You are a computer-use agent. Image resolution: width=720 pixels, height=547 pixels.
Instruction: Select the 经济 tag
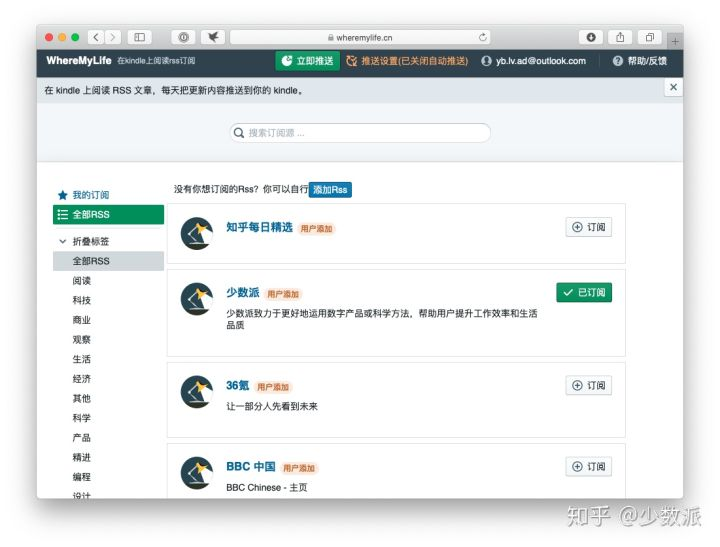[x=82, y=379]
